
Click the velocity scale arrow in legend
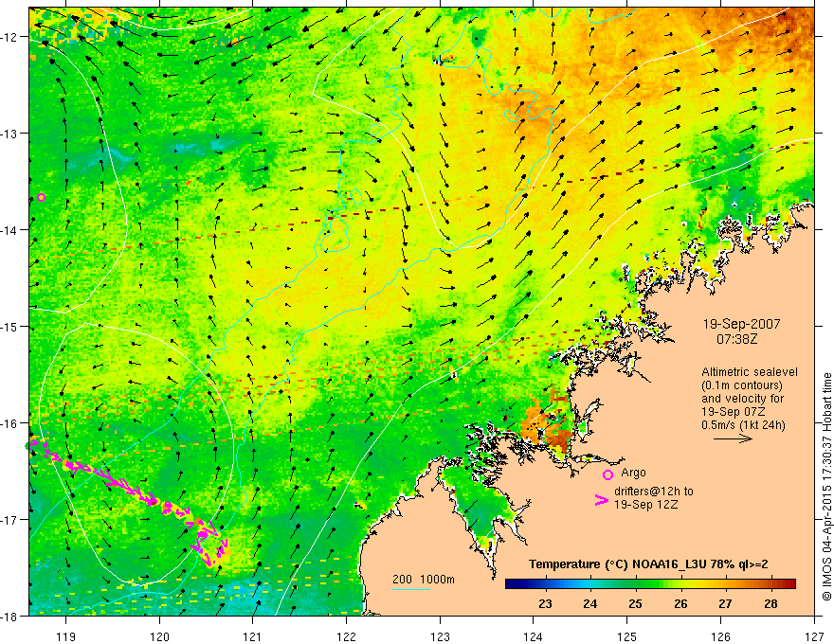(733, 438)
